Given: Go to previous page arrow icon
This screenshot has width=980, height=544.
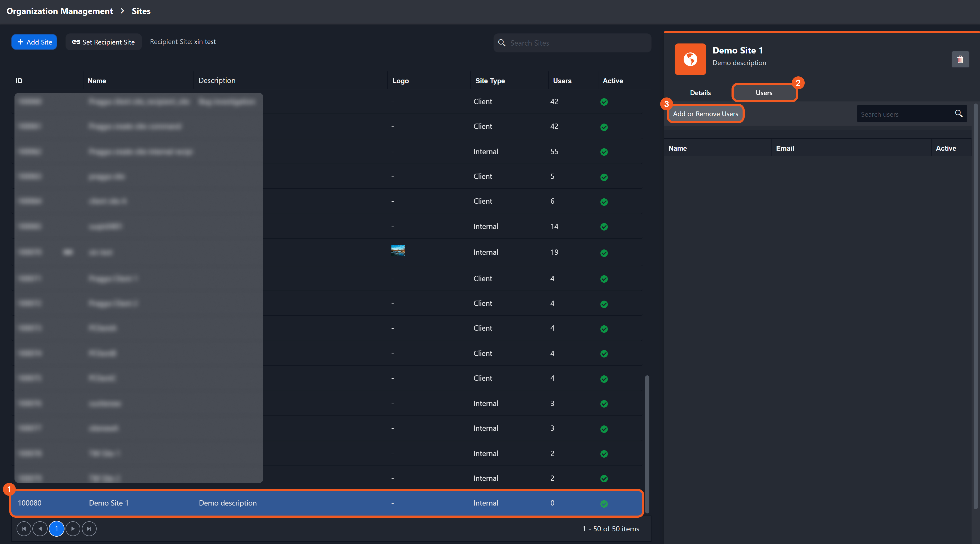Looking at the screenshot, I should [x=40, y=528].
